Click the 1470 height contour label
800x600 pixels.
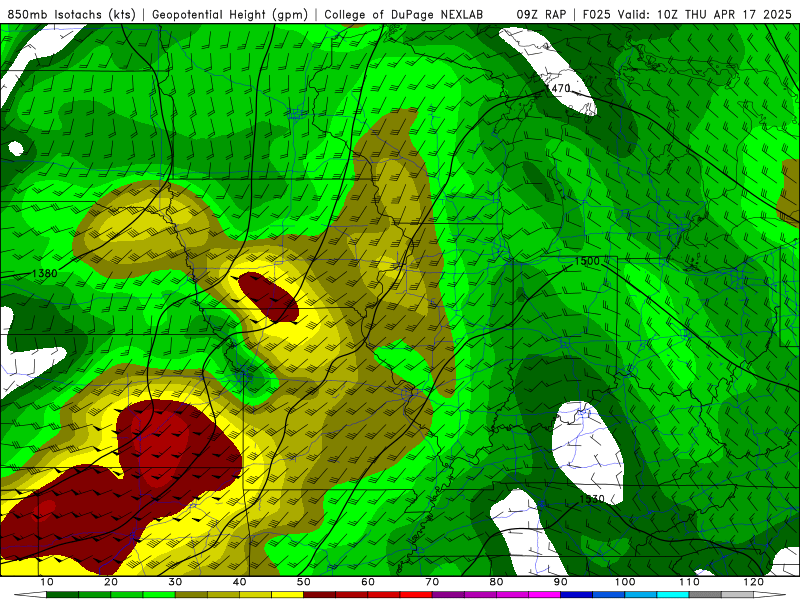(558, 88)
